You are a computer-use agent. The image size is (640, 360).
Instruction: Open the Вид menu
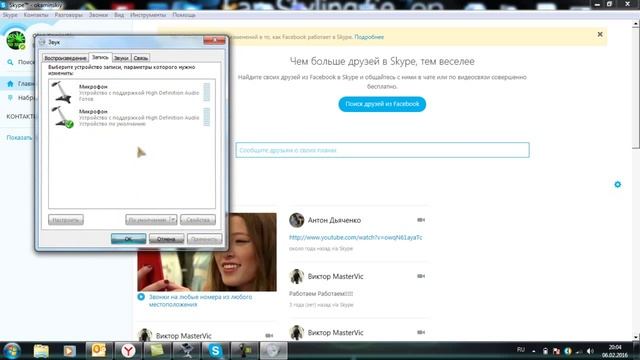pyautogui.click(x=119, y=15)
